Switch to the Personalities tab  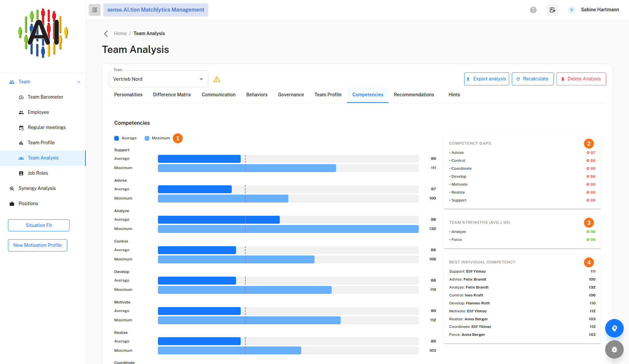click(128, 95)
